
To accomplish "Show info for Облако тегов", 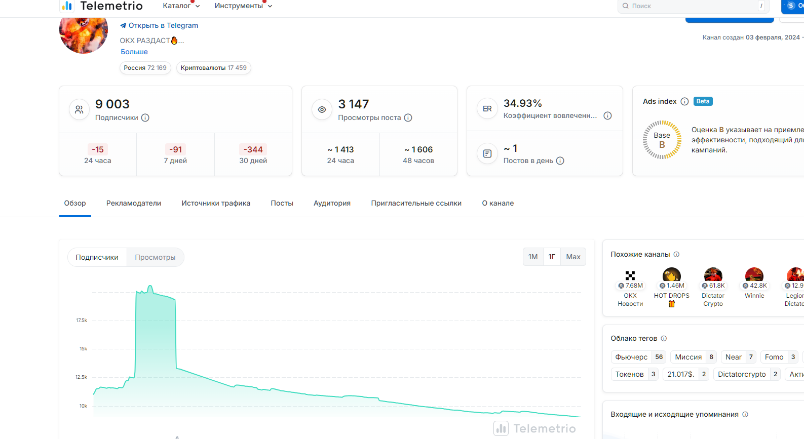I will pos(664,338).
